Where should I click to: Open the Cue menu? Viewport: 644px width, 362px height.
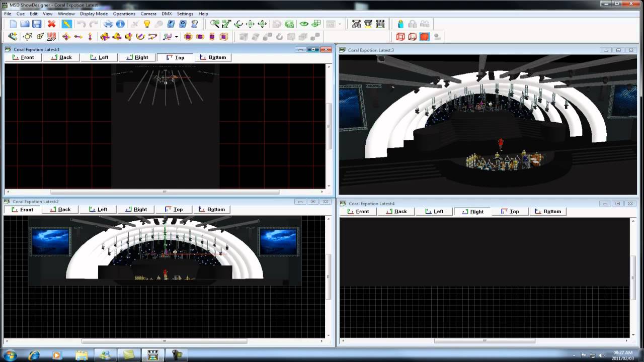tap(21, 14)
